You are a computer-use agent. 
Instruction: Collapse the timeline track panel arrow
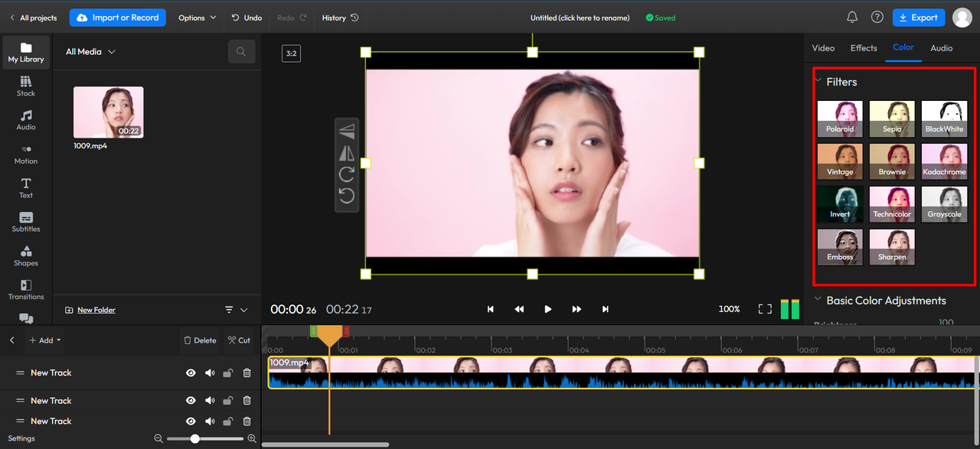pos(11,340)
